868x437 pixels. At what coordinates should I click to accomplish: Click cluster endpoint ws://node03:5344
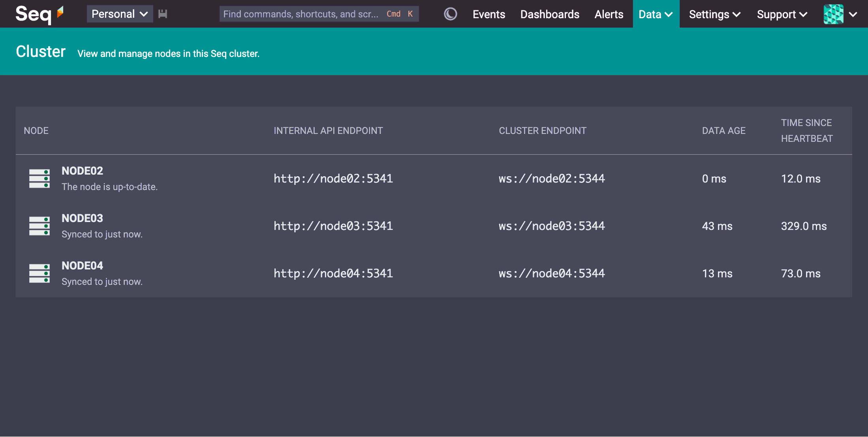point(552,226)
